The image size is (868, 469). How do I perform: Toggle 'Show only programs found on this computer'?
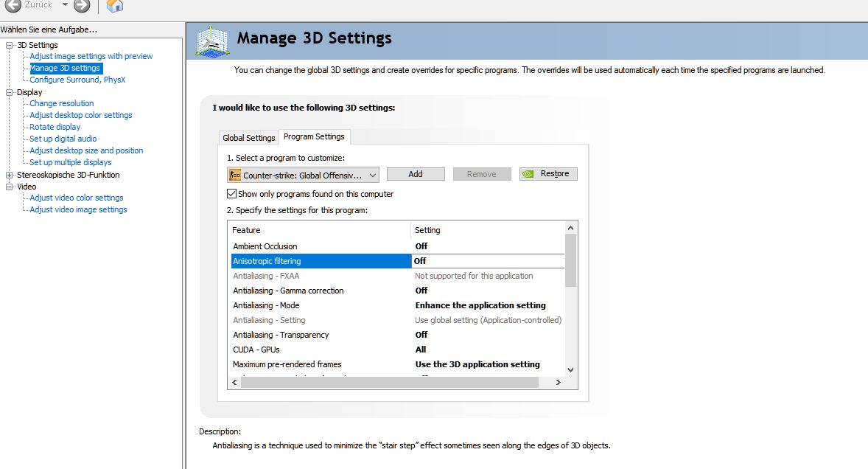click(232, 194)
